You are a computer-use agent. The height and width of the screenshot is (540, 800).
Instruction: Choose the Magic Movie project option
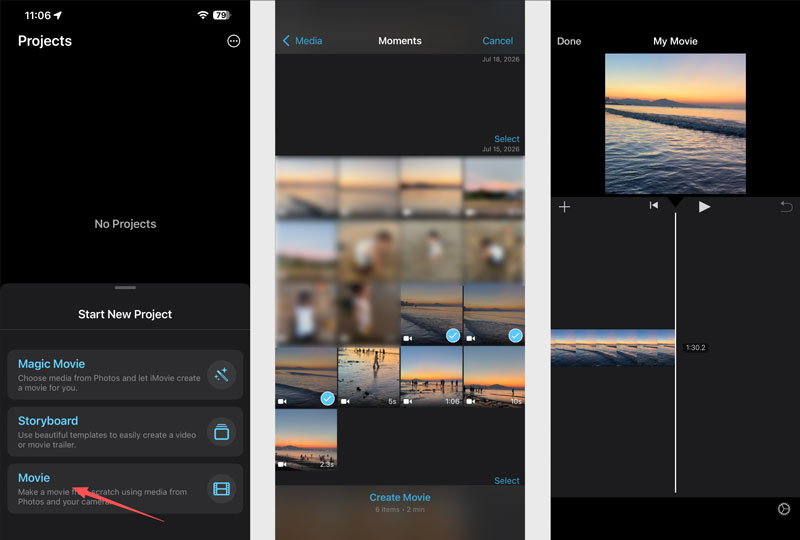point(125,375)
